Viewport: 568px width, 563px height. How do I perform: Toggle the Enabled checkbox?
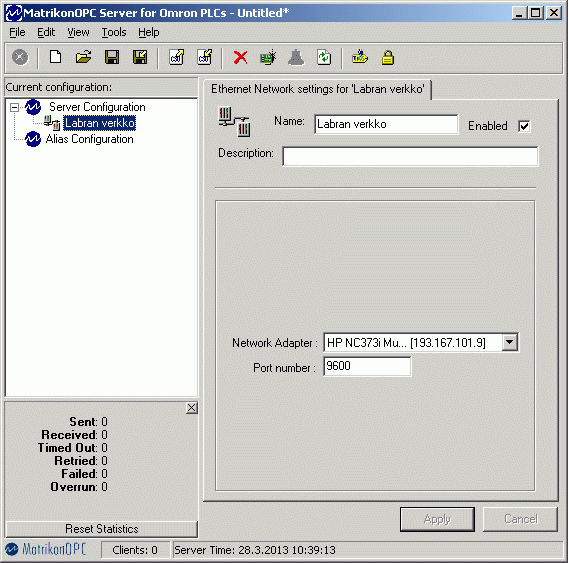(x=524, y=126)
